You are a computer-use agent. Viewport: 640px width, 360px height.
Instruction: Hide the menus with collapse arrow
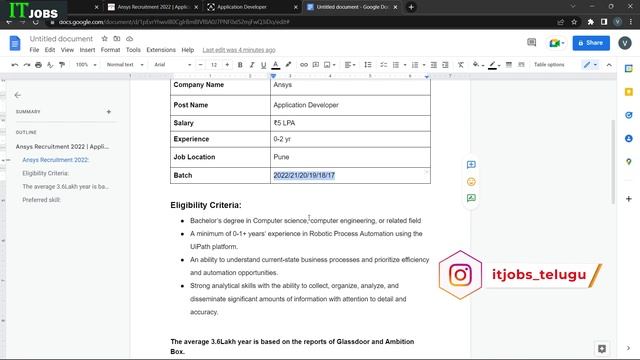pos(609,64)
